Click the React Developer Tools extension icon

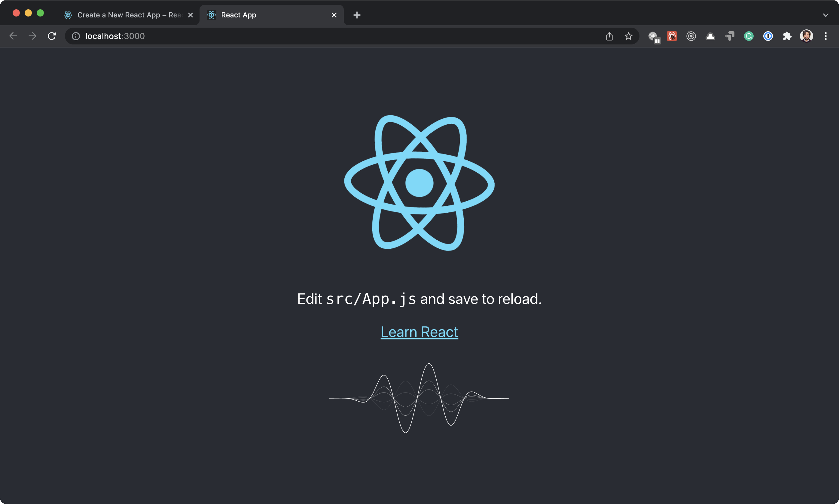[672, 36]
